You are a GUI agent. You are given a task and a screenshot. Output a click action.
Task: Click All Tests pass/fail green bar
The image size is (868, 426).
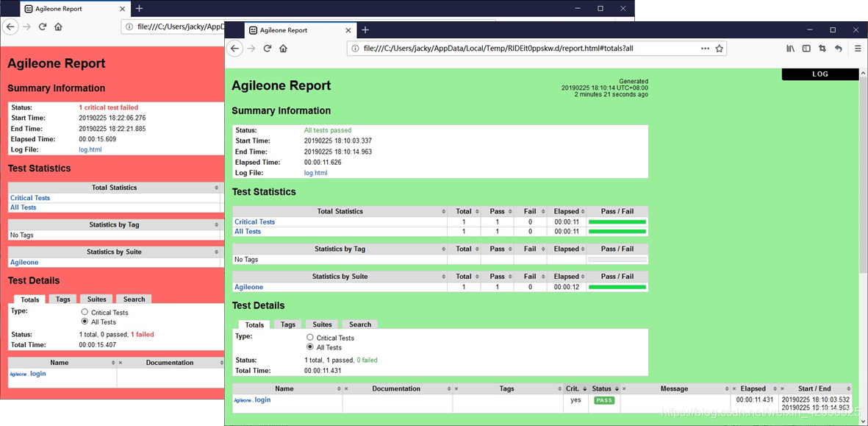tap(617, 232)
